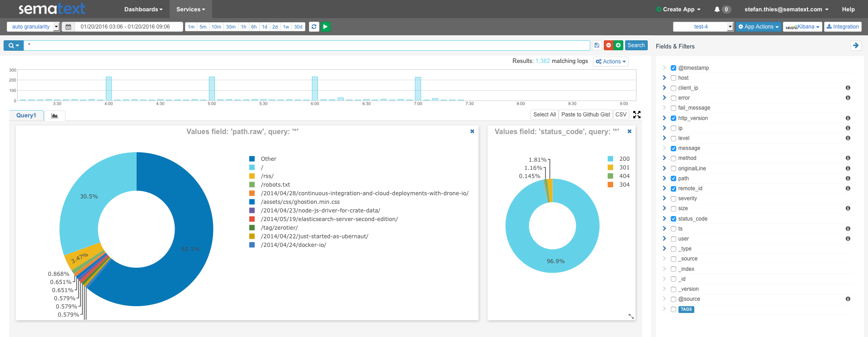Click the calendar date picker icon
Viewport: 868px width, 337px height.
pyautogui.click(x=68, y=27)
